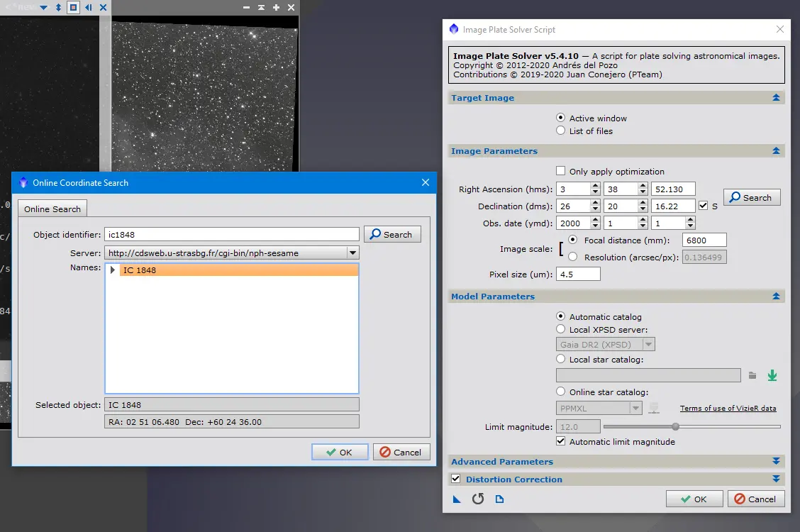Toggle the Distortion Correction checkbox
800x532 pixels.
(455, 479)
